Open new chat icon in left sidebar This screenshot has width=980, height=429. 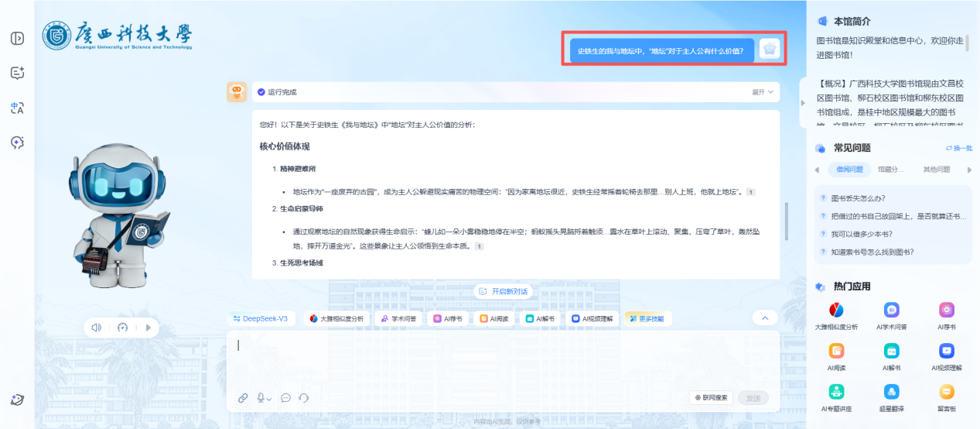[17, 73]
